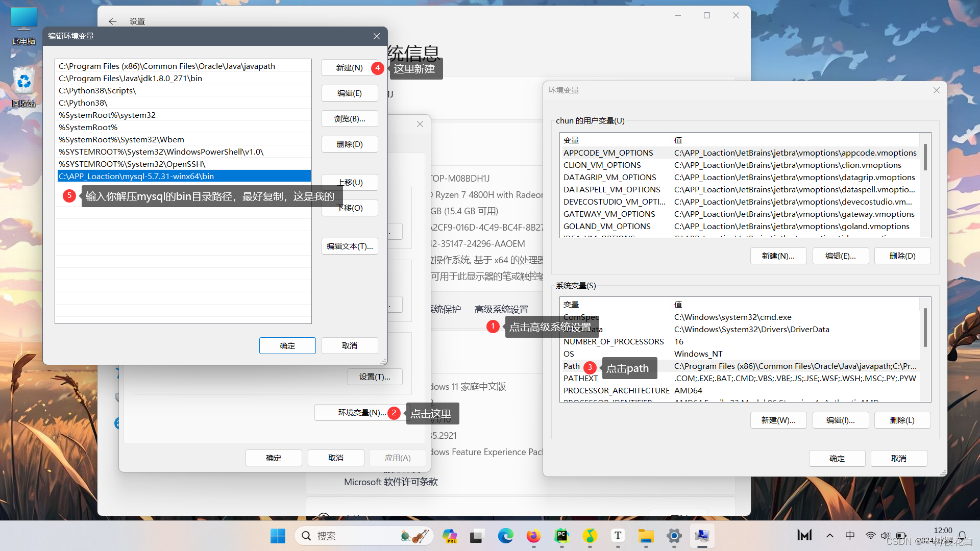Viewport: 980px width, 551px height.
Task: Click New(N)... for user variables
Action: tap(778, 256)
